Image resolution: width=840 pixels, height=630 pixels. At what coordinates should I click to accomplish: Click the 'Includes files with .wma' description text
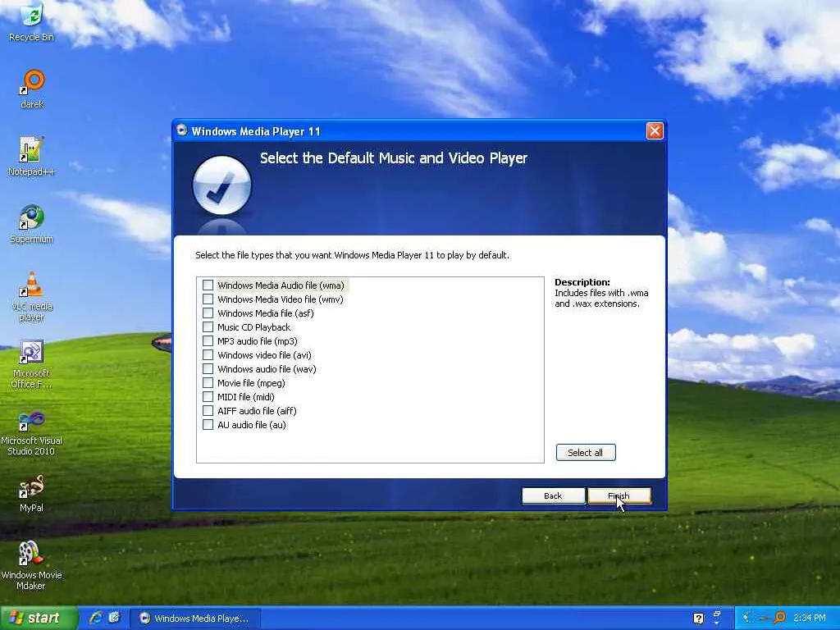[x=601, y=299]
